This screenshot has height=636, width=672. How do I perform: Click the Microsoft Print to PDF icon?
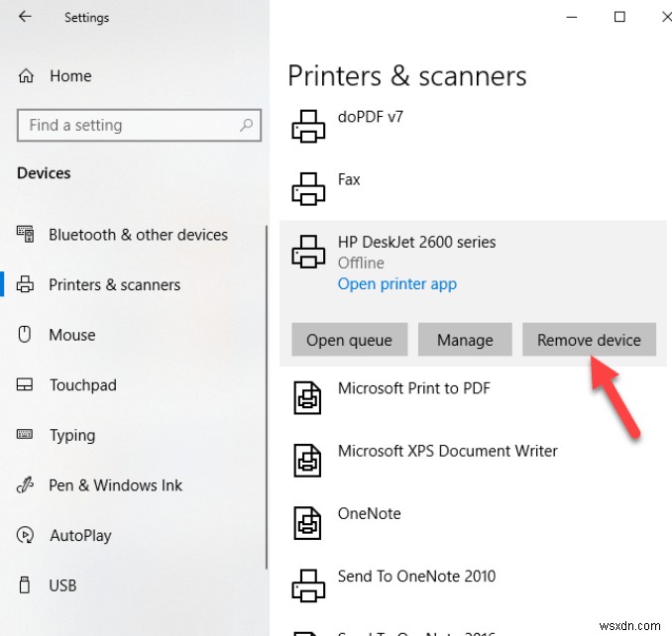307,398
